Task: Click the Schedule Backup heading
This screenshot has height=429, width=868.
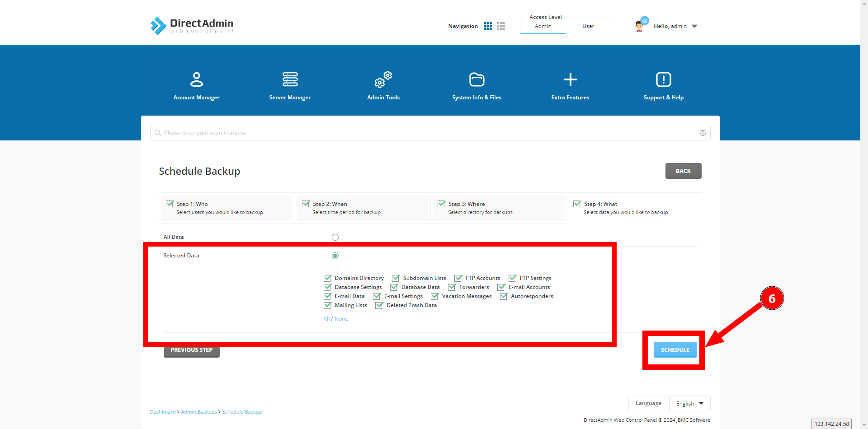Action: click(199, 171)
